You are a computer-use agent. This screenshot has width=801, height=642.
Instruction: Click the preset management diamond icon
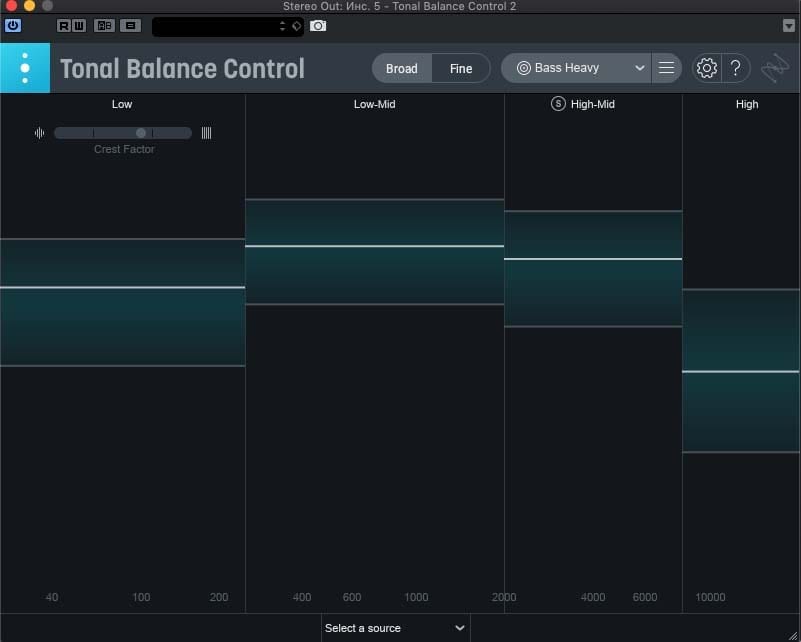[297, 26]
